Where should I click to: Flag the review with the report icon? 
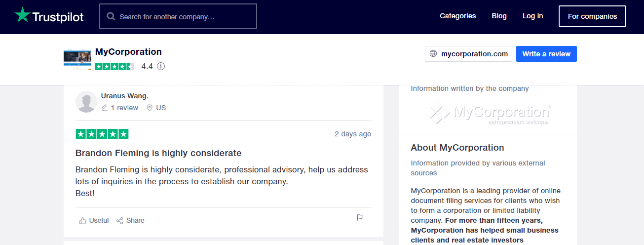pos(360,217)
